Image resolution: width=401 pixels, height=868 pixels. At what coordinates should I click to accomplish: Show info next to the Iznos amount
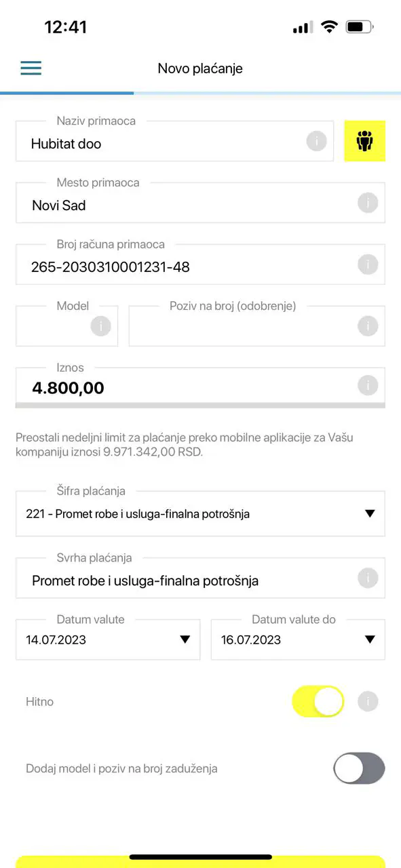tap(367, 384)
